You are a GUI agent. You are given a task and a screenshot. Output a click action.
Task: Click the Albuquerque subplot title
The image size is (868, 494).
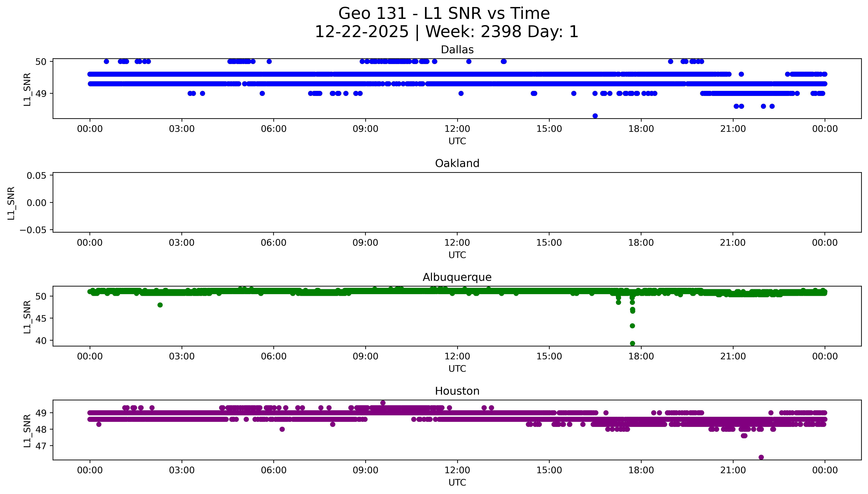click(457, 277)
